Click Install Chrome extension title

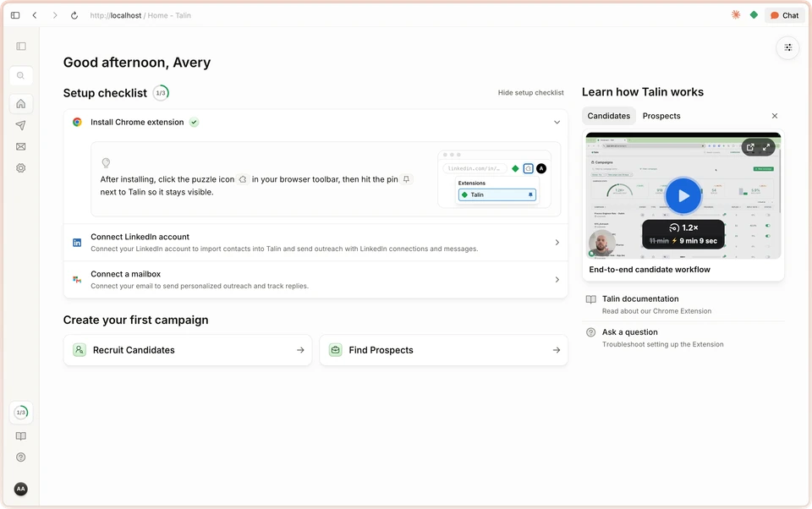point(137,123)
